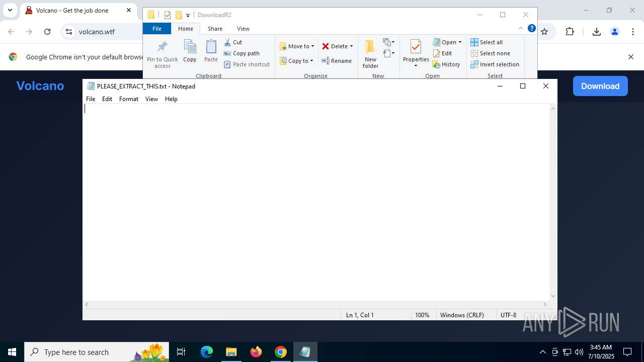
Task: Open the volume control in system tray
Action: pos(579,352)
